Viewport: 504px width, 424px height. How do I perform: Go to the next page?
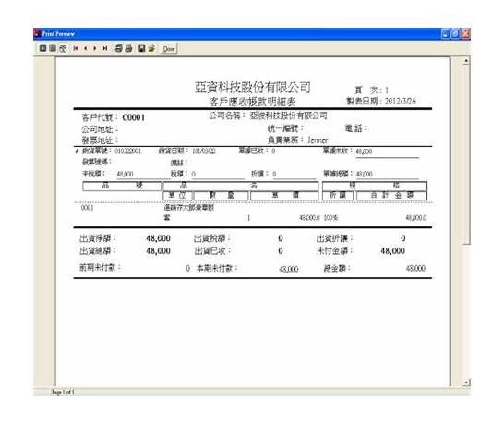[x=95, y=48]
